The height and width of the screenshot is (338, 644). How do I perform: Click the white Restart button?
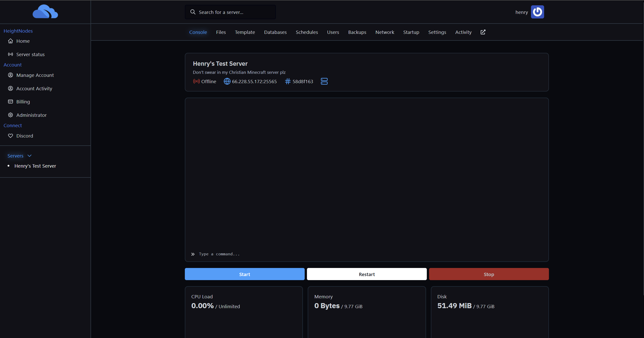[367, 274]
